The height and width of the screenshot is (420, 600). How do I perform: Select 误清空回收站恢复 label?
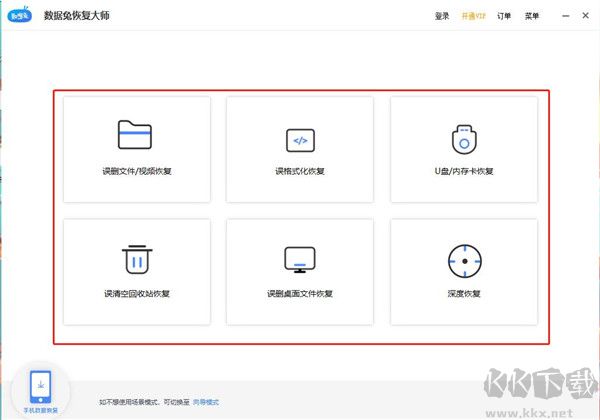137,294
